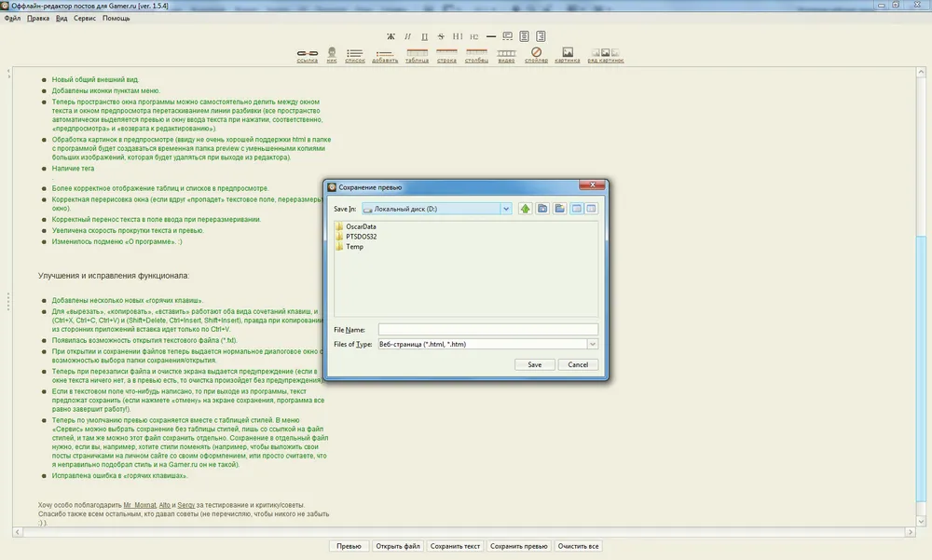Insert a link with the ссылка icon

click(307, 53)
